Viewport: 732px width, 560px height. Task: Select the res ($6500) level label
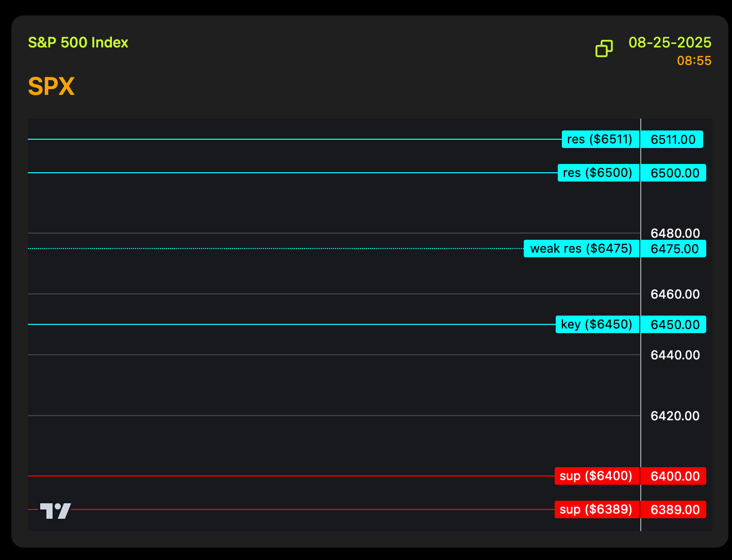tap(598, 173)
